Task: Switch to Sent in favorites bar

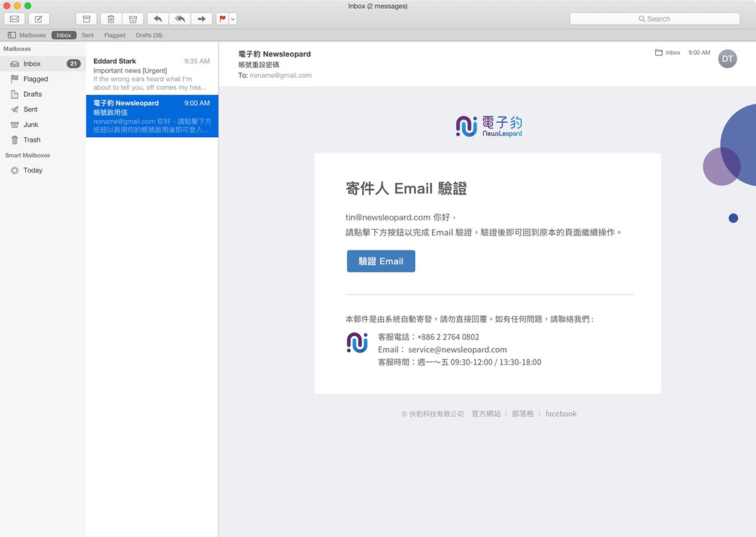Action: (x=88, y=35)
